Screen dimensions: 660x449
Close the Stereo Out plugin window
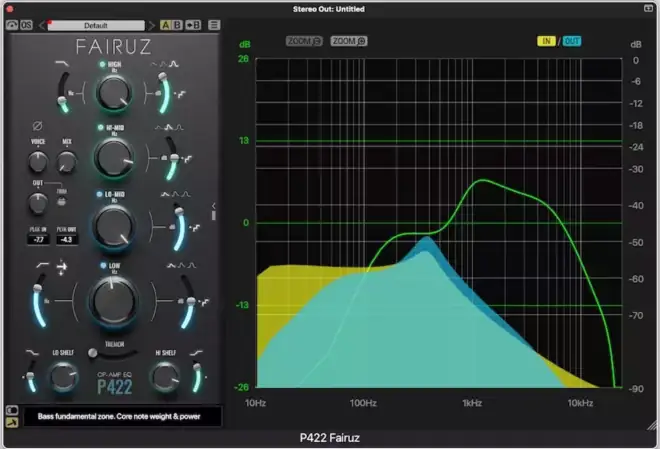pyautogui.click(x=10, y=8)
